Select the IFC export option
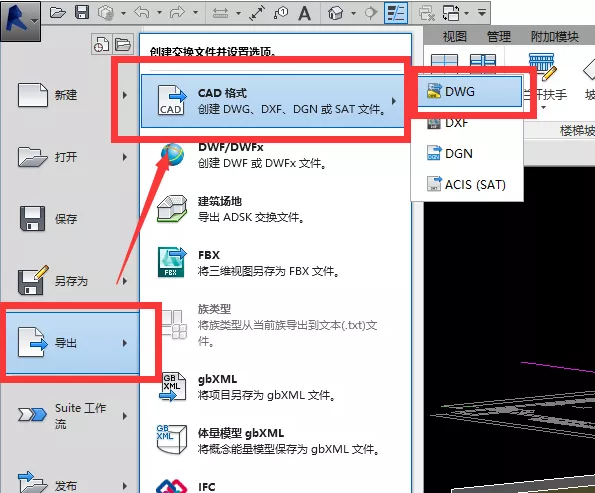 click(276, 485)
